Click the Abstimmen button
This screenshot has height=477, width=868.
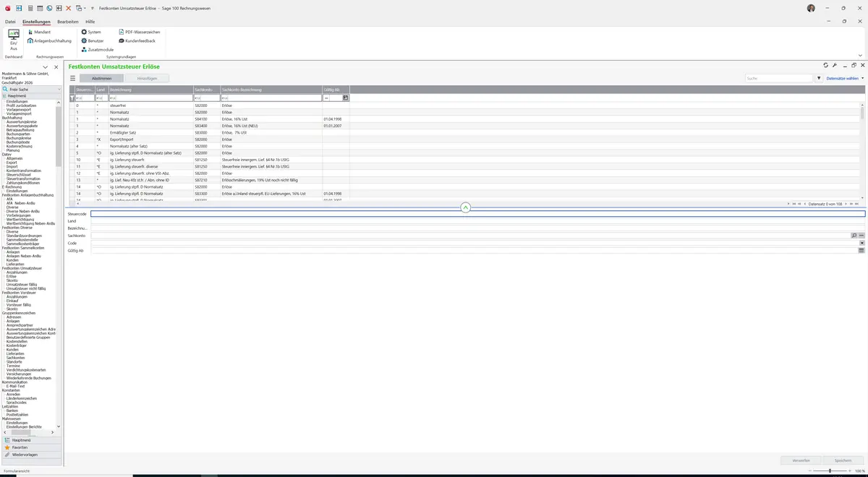101,78
